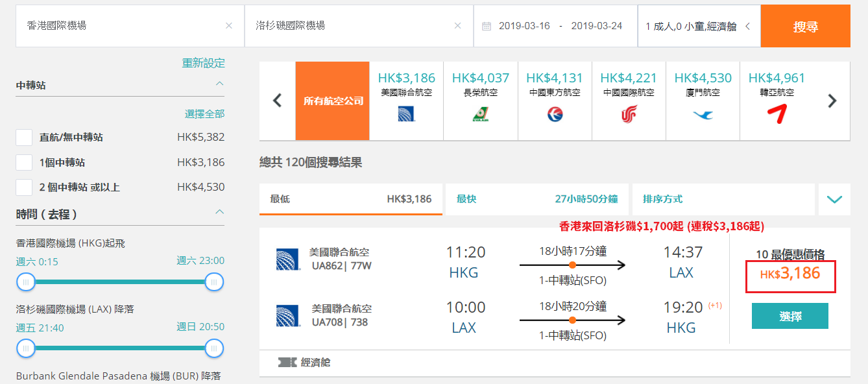Click the orange 搜尋 button
The width and height of the screenshot is (868, 384).
pyautogui.click(x=806, y=26)
